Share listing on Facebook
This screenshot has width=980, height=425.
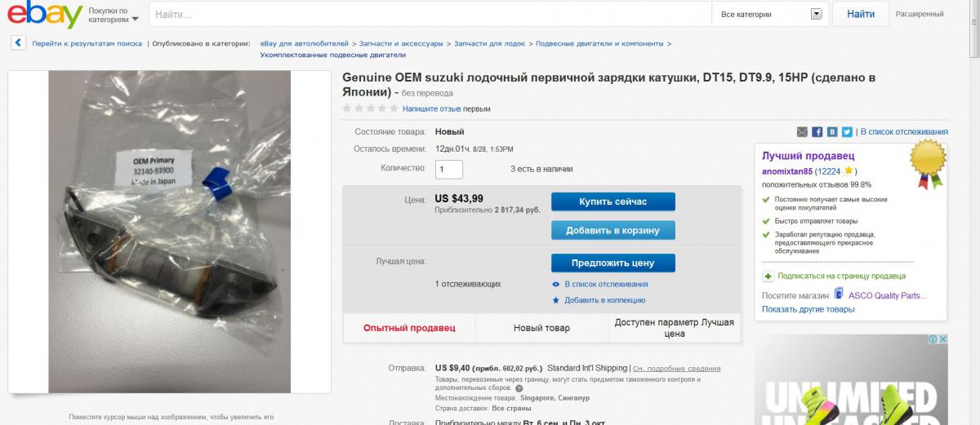[x=817, y=132]
